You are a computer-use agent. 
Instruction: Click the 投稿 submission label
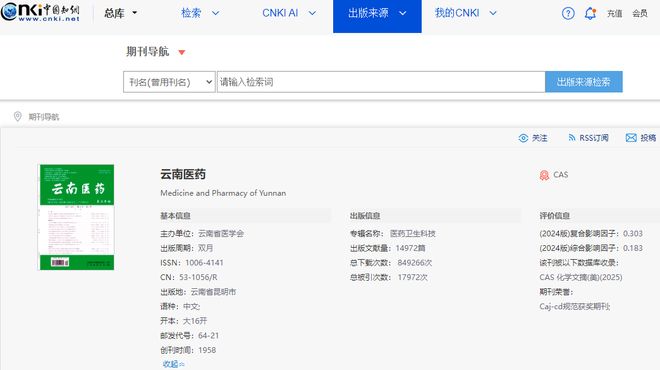pyautogui.click(x=648, y=138)
